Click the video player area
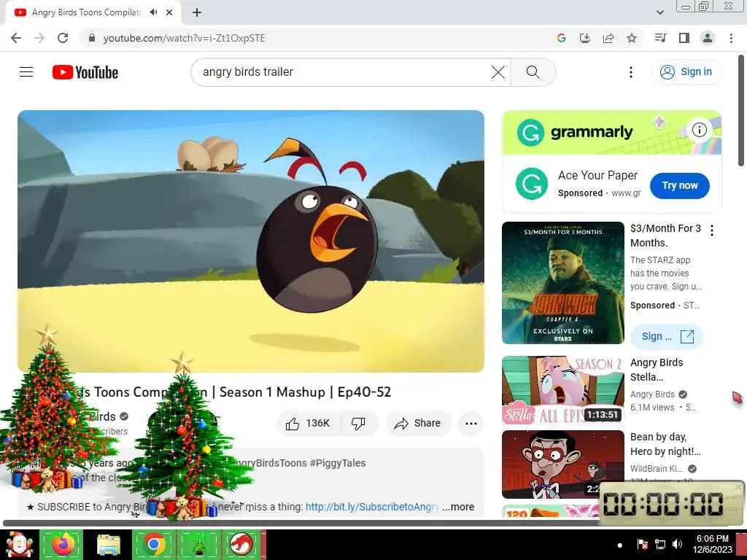Viewport: 747px width, 560px height. [251, 241]
